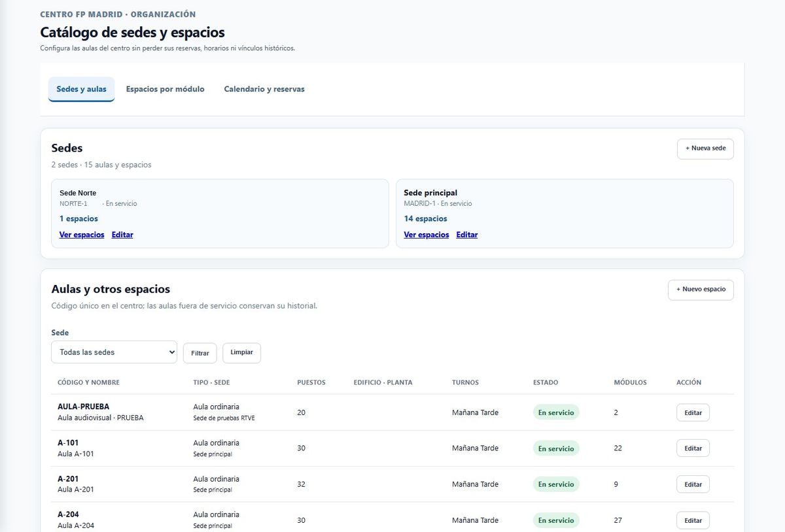Edit the AULA-PRUEBA row
The image size is (785, 532).
[693, 413]
